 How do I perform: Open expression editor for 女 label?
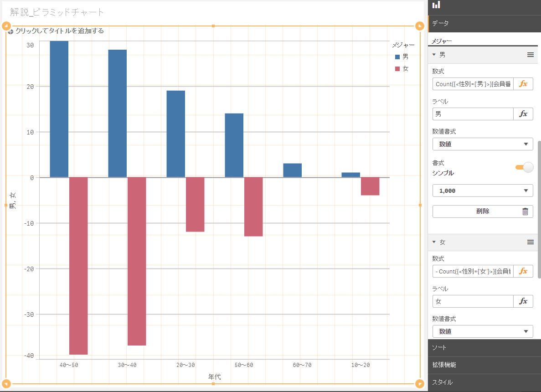tap(523, 301)
